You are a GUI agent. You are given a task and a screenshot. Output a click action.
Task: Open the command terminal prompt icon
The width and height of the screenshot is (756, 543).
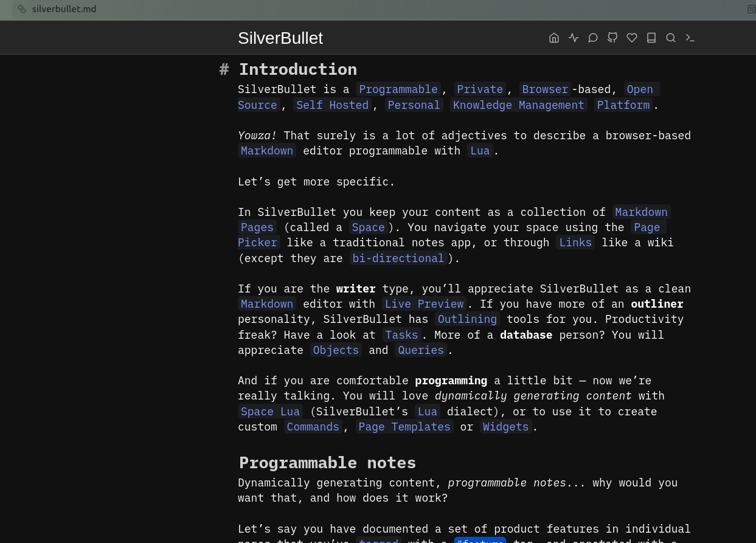[x=690, y=38]
